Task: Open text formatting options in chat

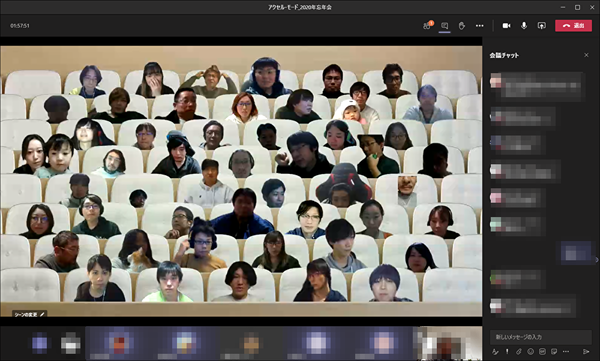Action: (x=495, y=351)
